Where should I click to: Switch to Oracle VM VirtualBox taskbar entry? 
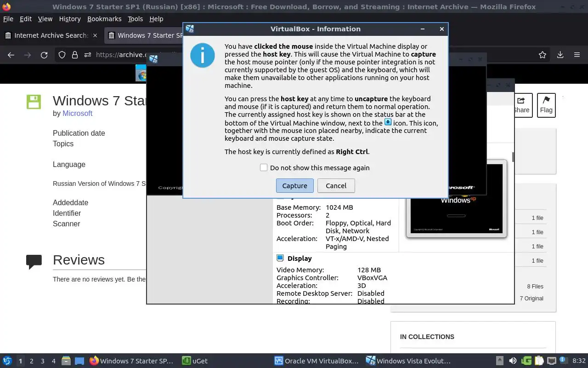(x=317, y=361)
